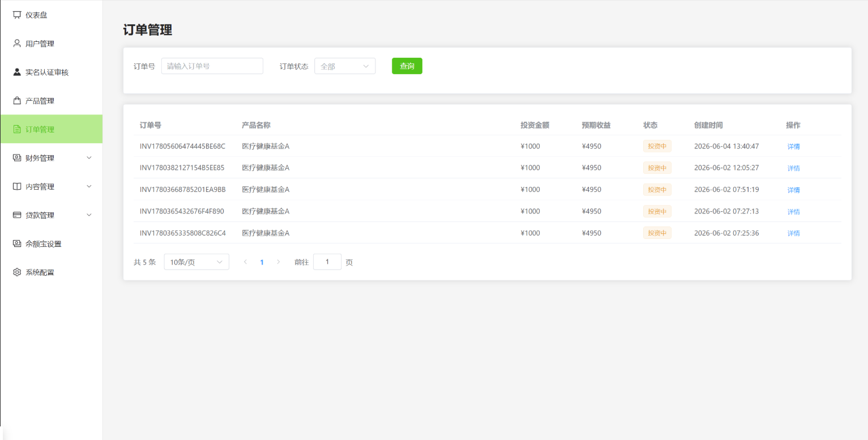Click 投资中 status tag dated 2026-06-04 13:40:47
The height and width of the screenshot is (440, 868).
coord(657,146)
